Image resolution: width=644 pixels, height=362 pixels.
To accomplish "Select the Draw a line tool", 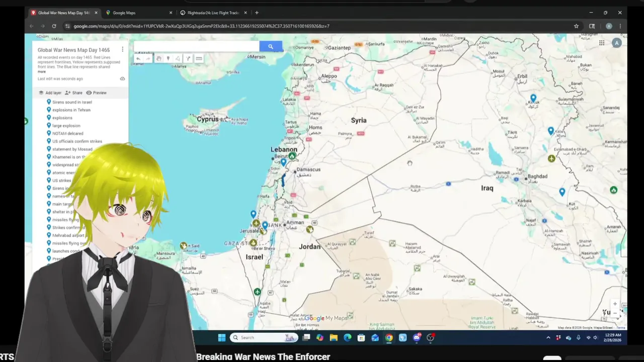I will (x=178, y=59).
